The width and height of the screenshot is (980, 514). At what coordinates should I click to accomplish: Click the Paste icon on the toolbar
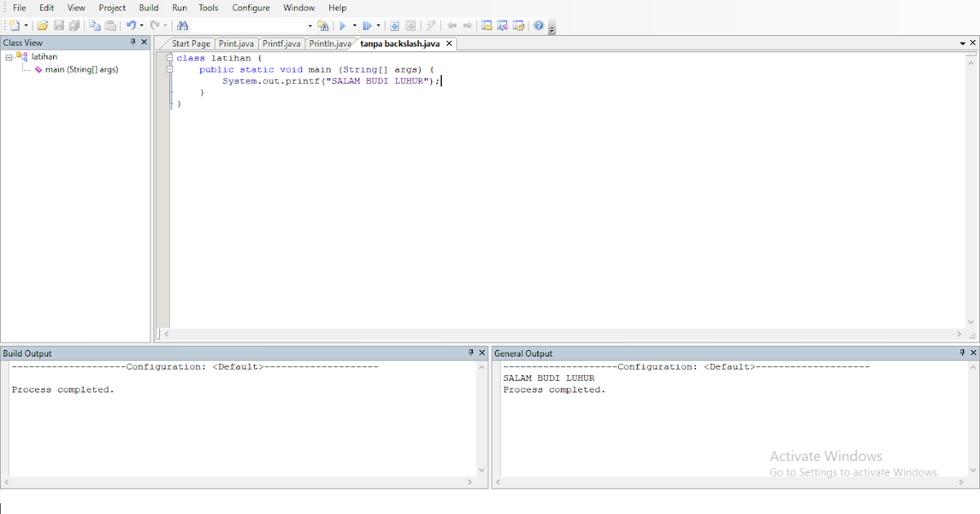point(109,25)
